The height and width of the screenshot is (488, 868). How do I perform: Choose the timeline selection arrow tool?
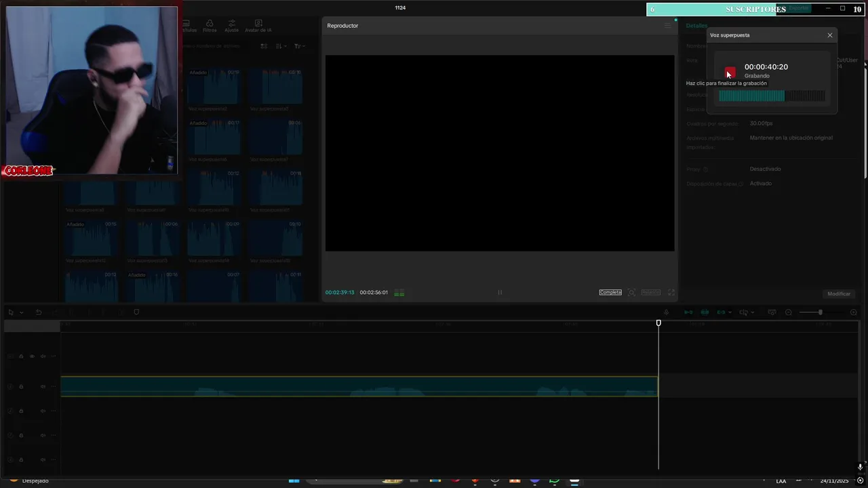(x=11, y=312)
